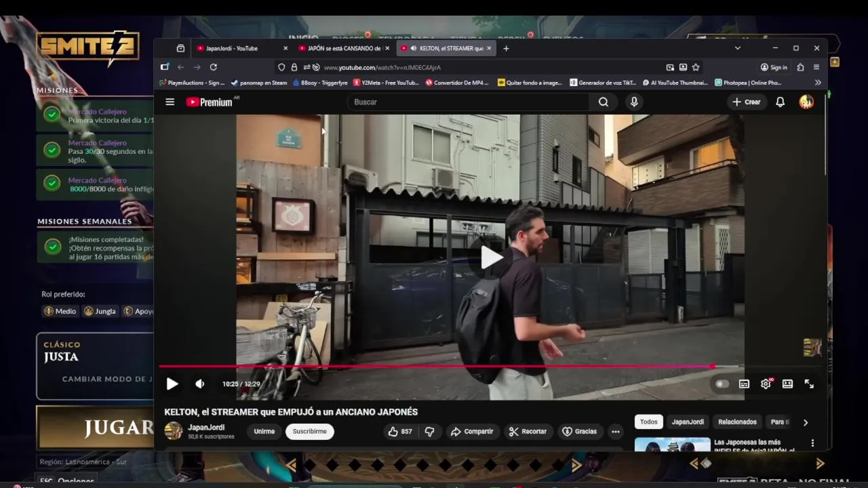Open the Photopea bookmark
The image size is (868, 488).
coord(748,83)
